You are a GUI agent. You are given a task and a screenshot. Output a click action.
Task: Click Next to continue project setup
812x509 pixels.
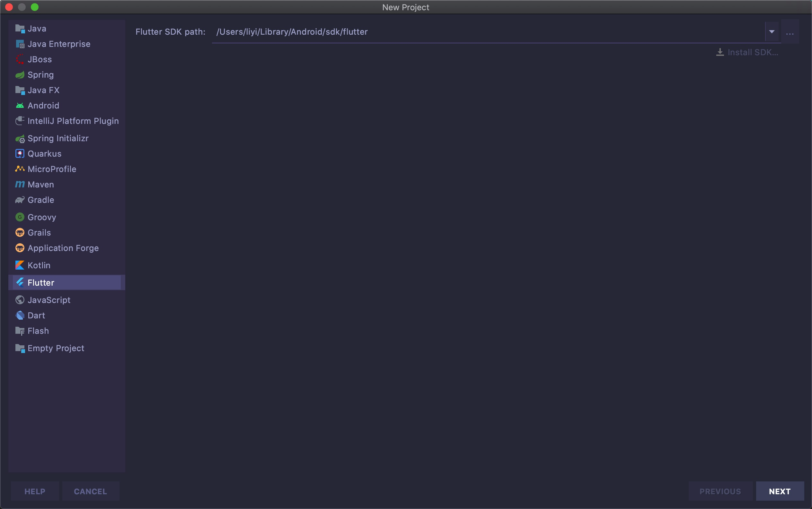780,491
